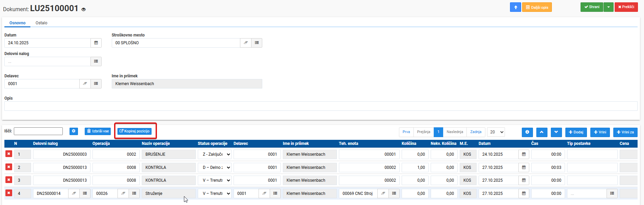Switch to the Ostalo tab

[x=42, y=23]
